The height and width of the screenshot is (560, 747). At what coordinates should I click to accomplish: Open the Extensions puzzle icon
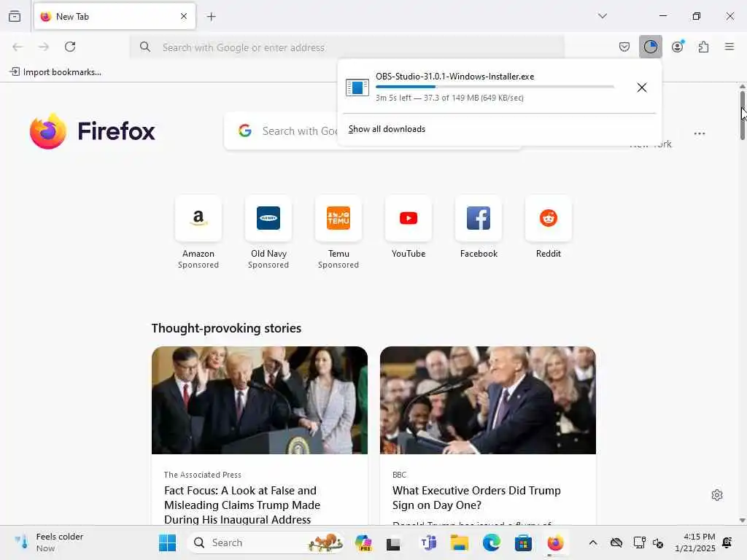point(703,47)
